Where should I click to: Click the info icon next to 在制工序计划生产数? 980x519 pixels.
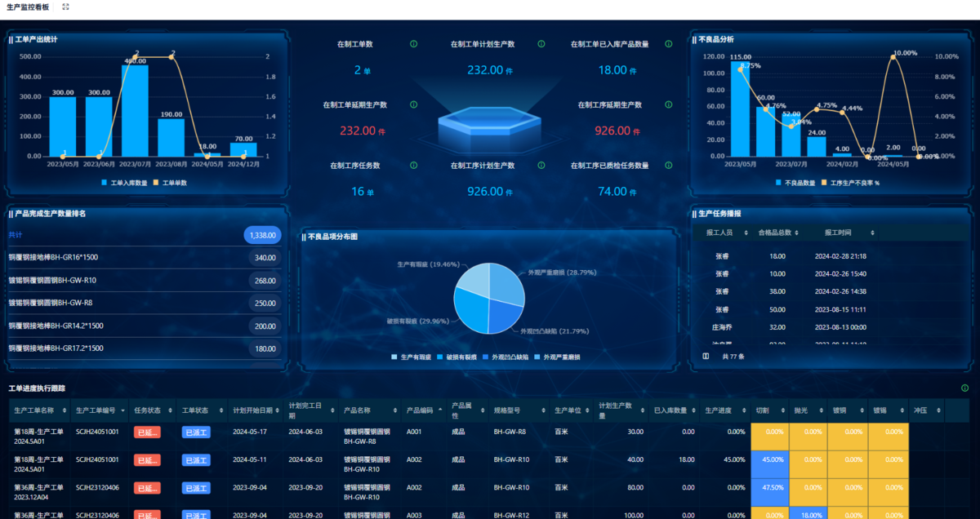coord(541,165)
